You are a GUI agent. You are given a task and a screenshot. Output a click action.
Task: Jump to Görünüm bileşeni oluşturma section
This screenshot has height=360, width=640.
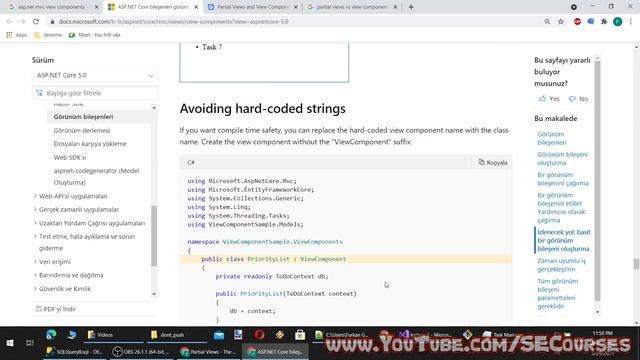(x=562, y=158)
